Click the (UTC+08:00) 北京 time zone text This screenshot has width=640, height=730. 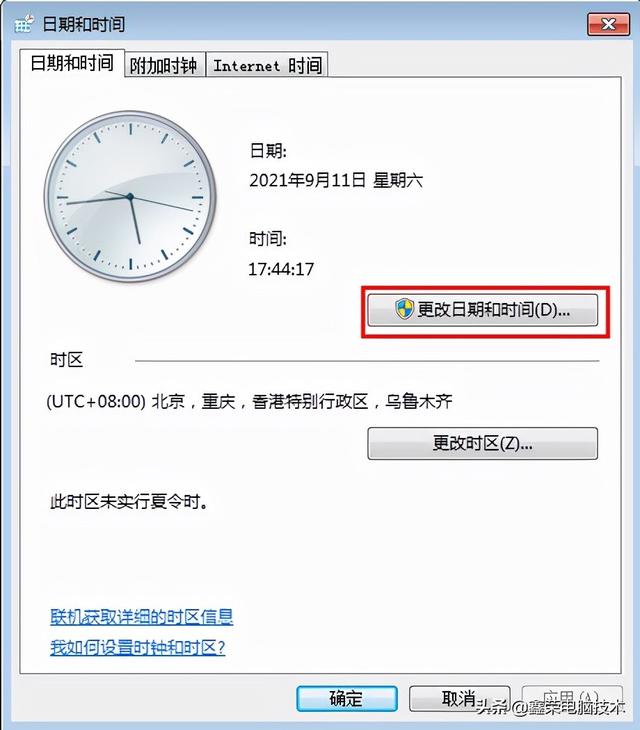coord(249,401)
